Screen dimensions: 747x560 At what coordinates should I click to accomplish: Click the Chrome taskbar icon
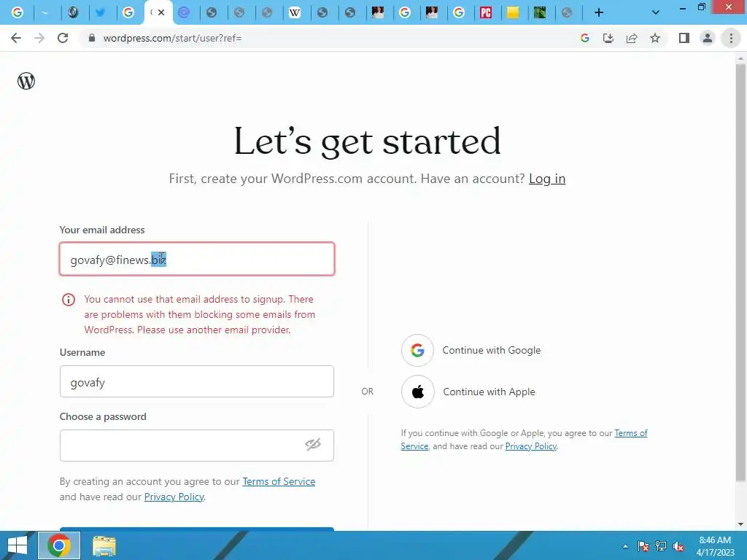click(x=58, y=545)
